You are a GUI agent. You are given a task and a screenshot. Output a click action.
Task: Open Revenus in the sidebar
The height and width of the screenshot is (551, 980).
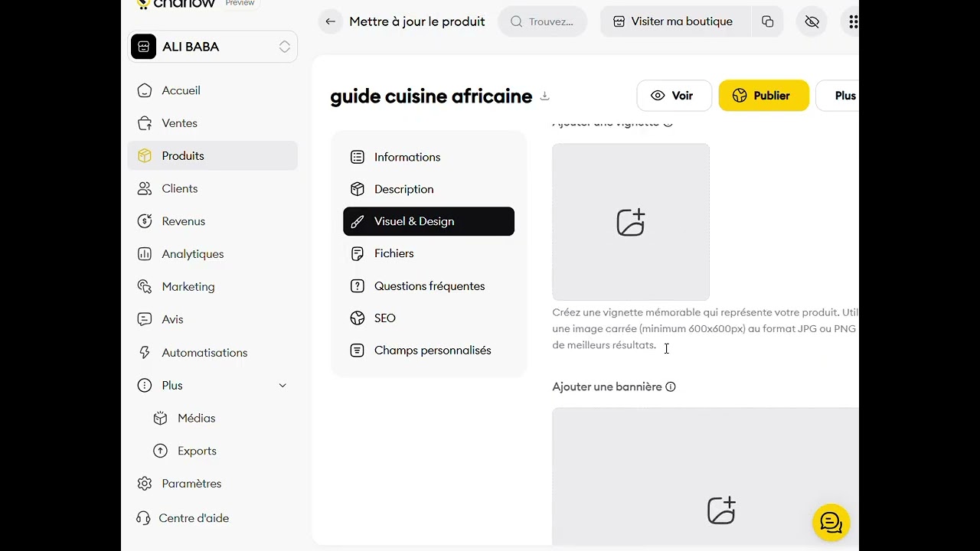click(213, 221)
